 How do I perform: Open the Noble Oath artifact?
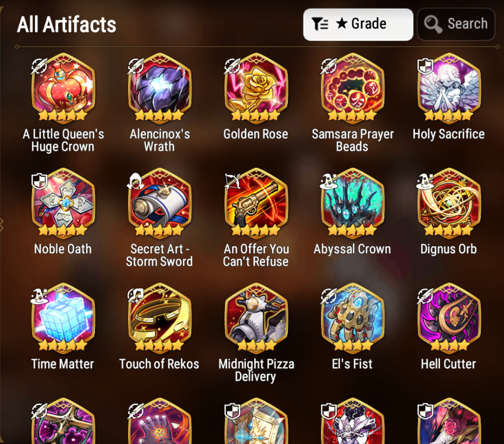tap(63, 203)
